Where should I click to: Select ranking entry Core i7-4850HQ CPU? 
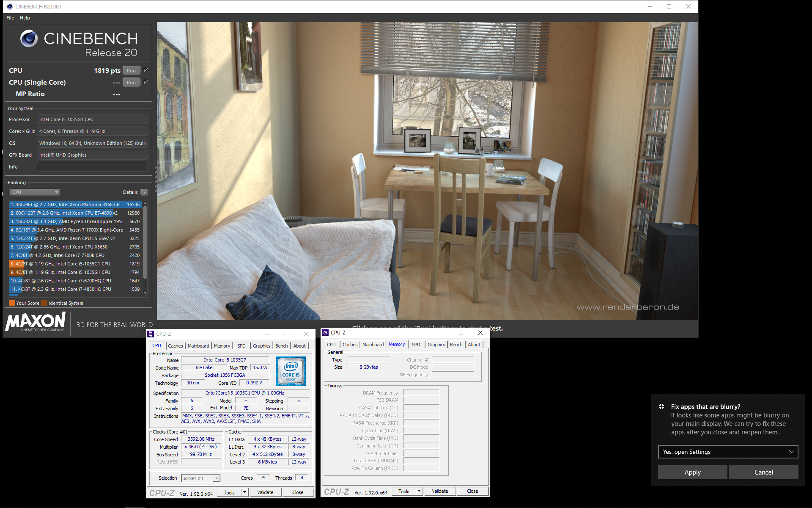pos(75,289)
